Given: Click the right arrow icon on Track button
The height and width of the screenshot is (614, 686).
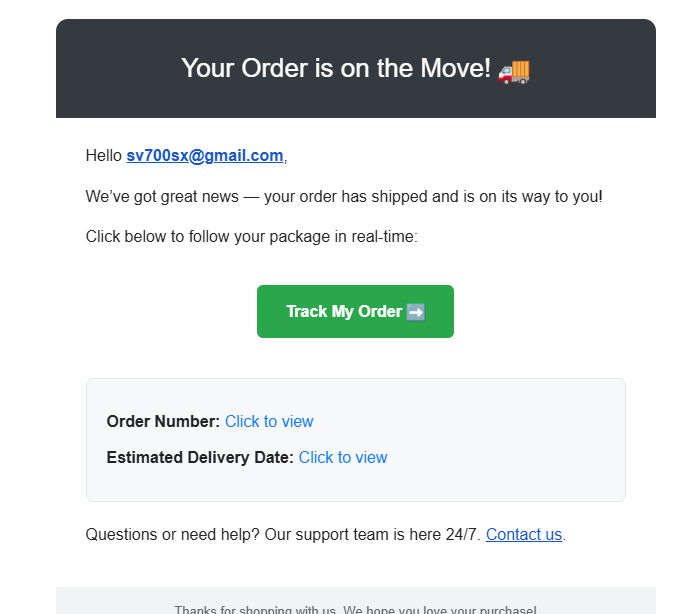Looking at the screenshot, I should tap(416, 312).
